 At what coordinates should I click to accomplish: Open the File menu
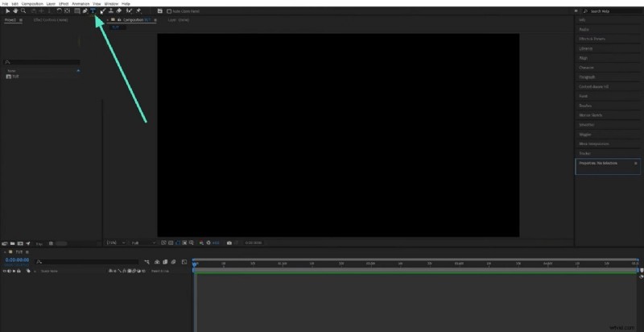pos(5,4)
